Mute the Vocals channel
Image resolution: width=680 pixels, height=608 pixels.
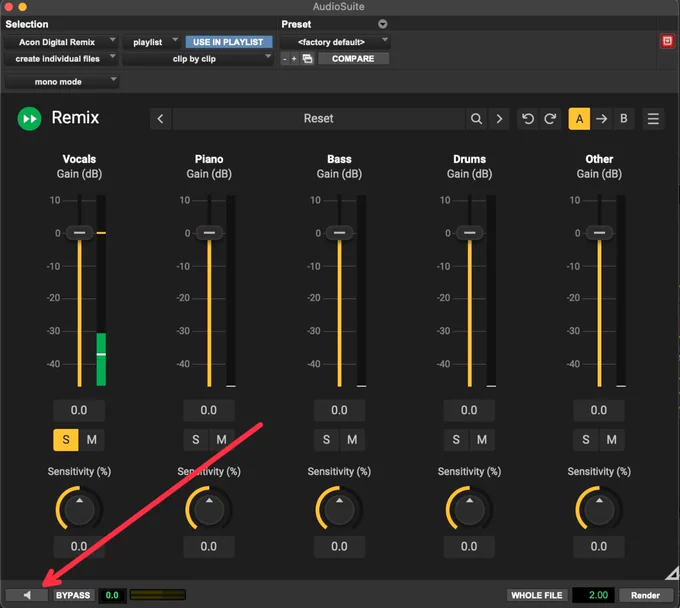click(92, 440)
